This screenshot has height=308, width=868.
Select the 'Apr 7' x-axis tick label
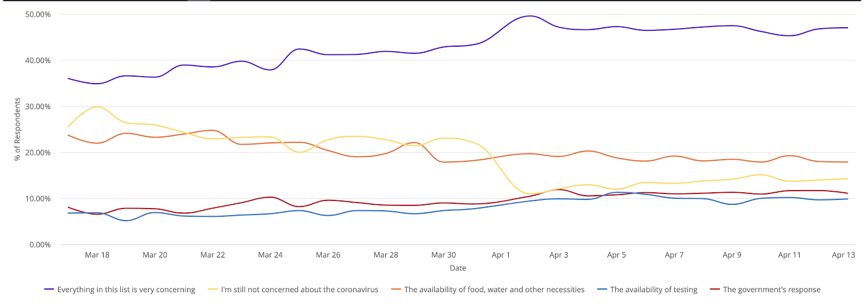674,255
